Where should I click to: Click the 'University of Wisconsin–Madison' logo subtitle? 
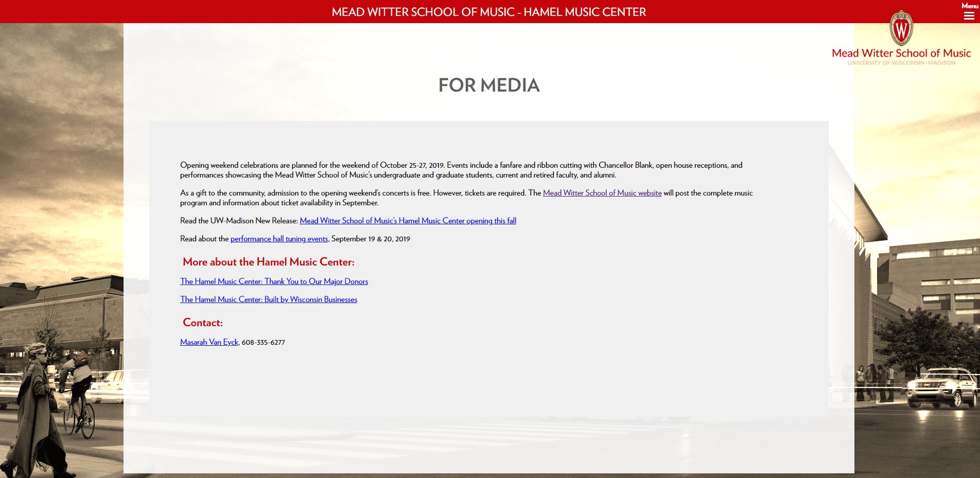(x=901, y=63)
